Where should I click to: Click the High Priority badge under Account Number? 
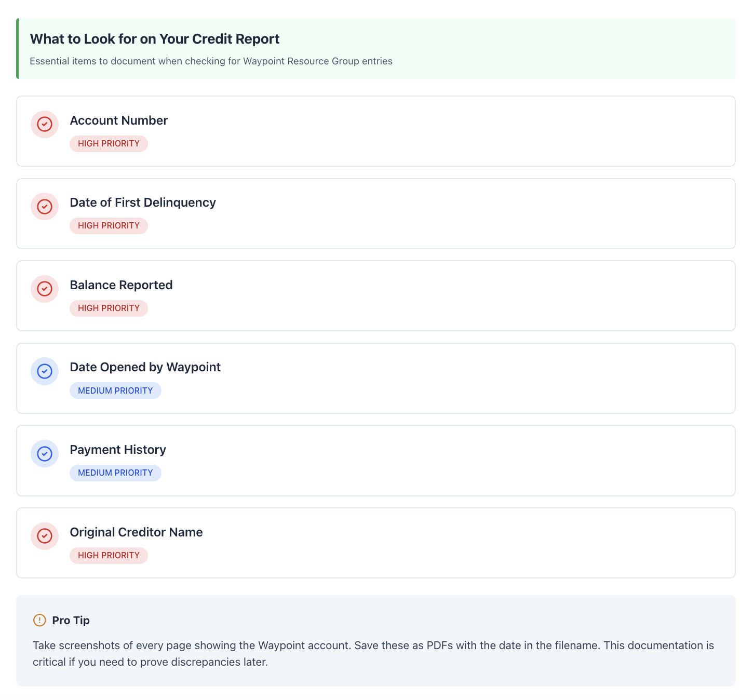coord(109,144)
